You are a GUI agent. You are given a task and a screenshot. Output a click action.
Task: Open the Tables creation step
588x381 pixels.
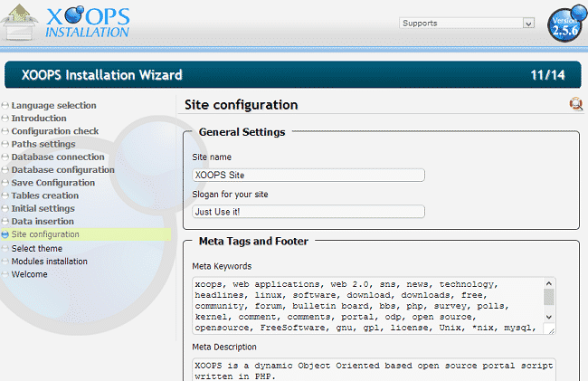pos(45,195)
